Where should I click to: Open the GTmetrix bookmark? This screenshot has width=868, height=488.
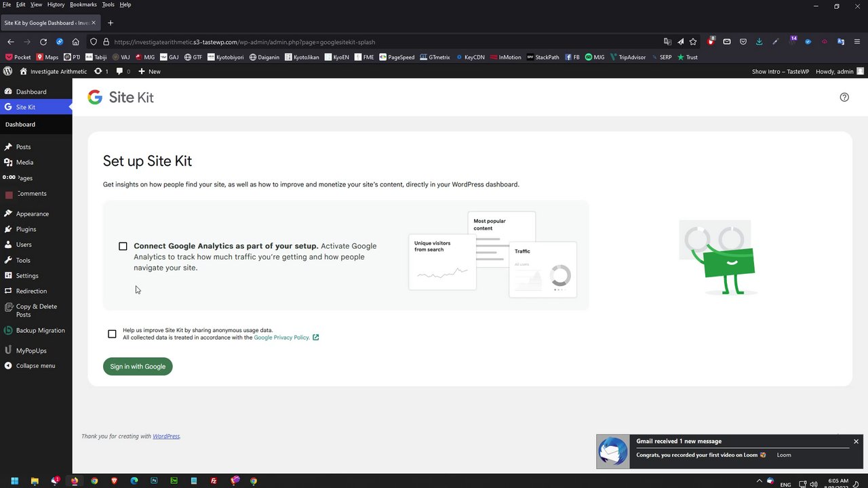(x=435, y=58)
